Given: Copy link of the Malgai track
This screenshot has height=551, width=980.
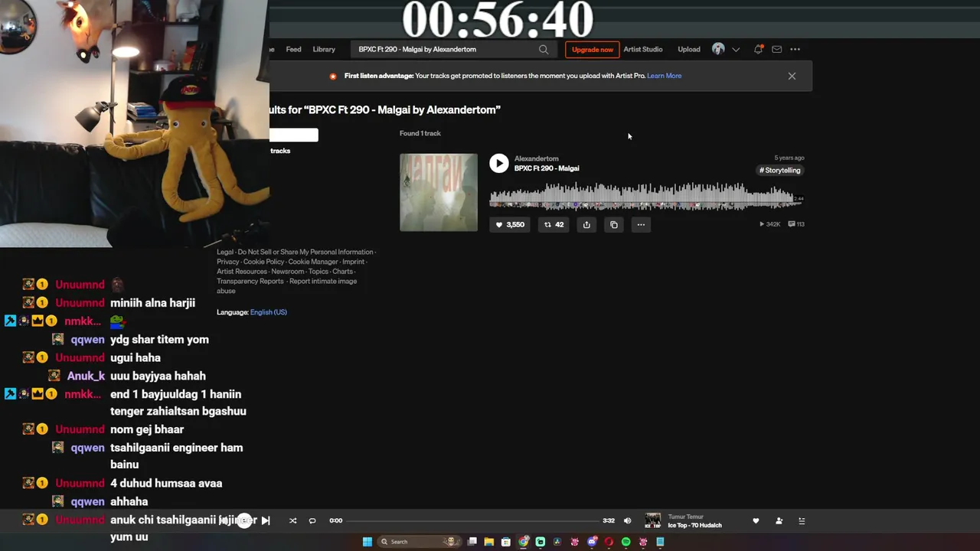Looking at the screenshot, I should point(614,224).
